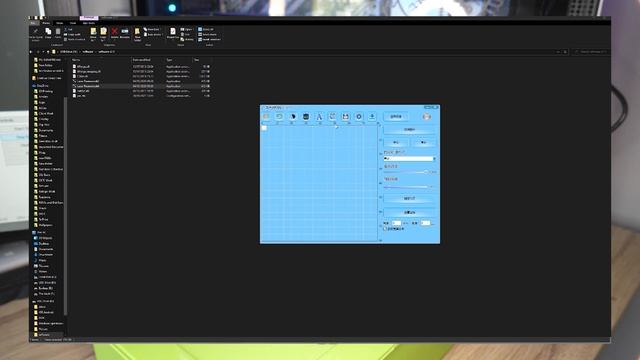Open the address bar history dropdown arrow
Screen dimensions: 640x360
[558, 52]
